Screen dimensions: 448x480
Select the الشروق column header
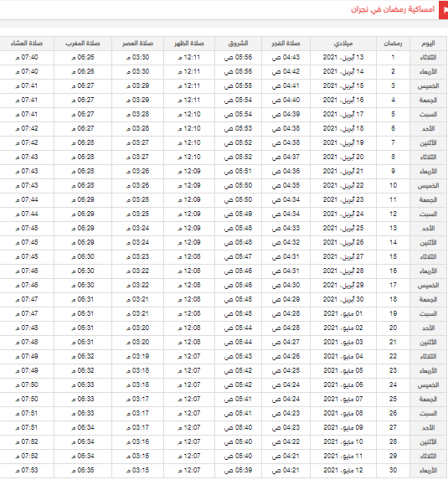[x=238, y=44]
